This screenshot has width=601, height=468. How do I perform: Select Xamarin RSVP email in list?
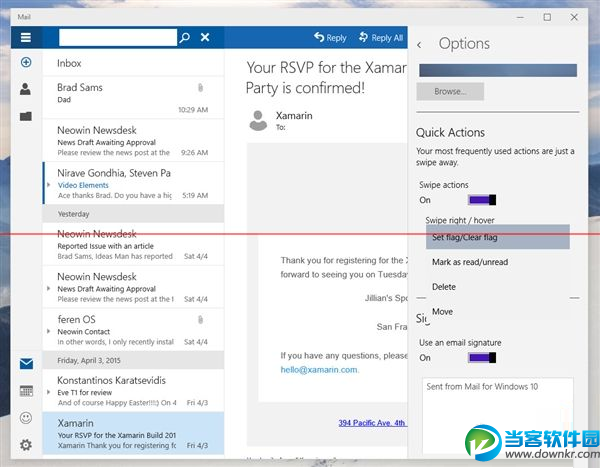133,433
